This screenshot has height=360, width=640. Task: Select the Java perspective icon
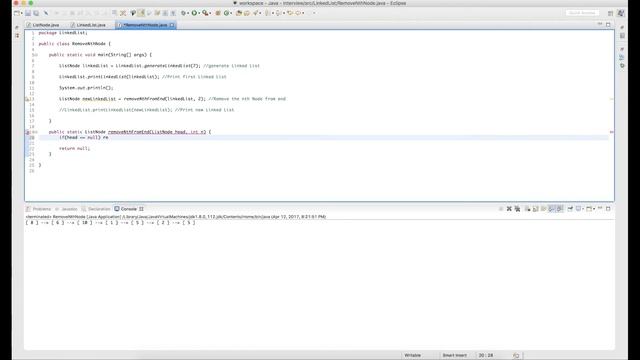(621, 13)
